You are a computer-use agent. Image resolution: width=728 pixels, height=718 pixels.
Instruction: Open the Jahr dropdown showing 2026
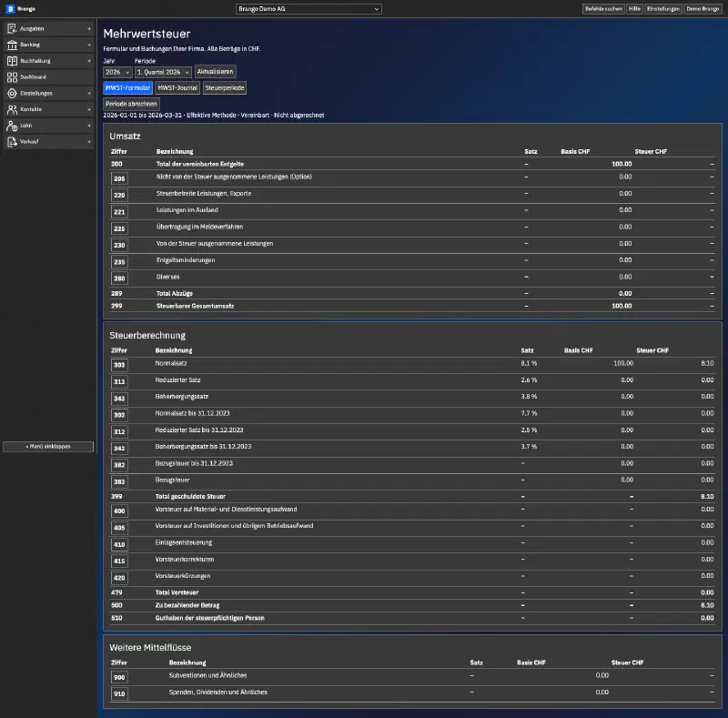117,72
